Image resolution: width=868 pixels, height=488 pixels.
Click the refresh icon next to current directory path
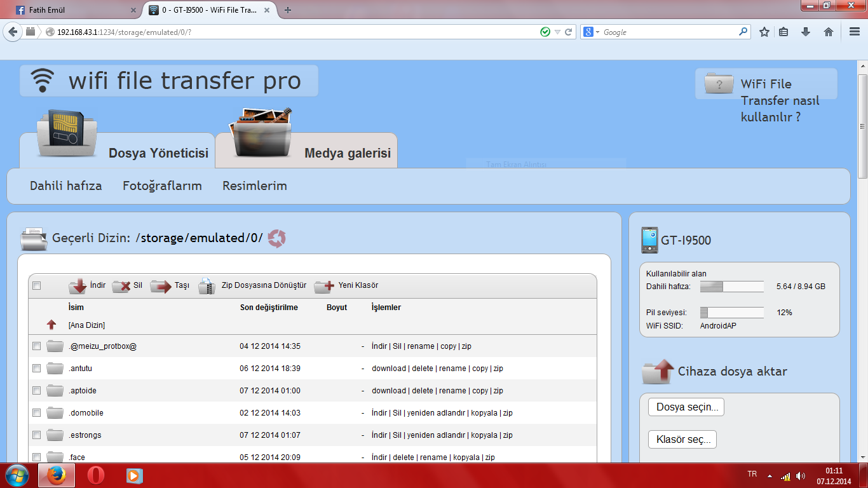point(276,238)
